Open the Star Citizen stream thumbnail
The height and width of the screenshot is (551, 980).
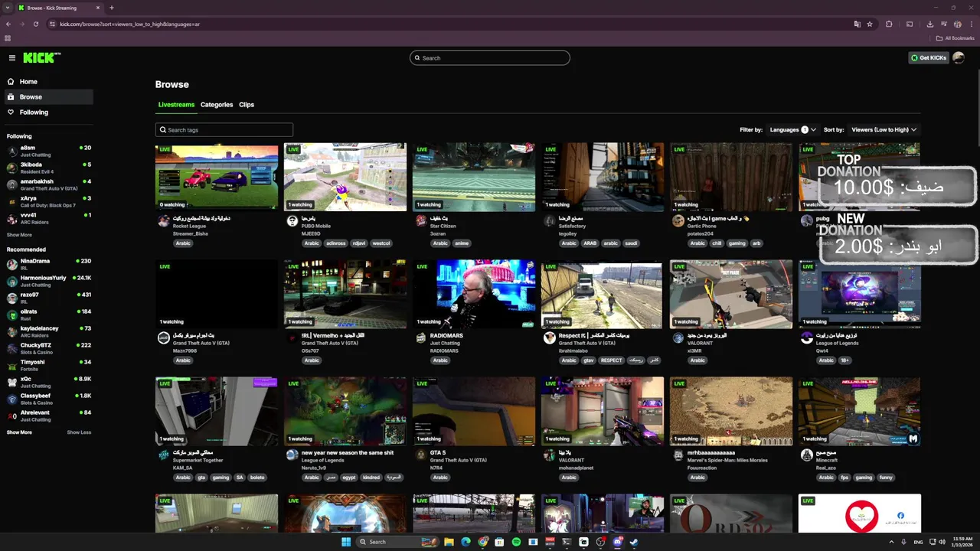point(474,176)
